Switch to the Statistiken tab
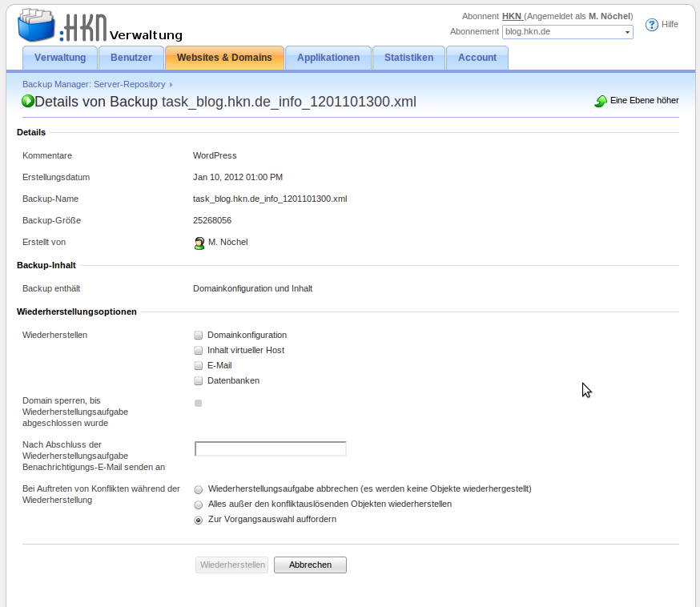This screenshot has height=607, width=700. 408,58
